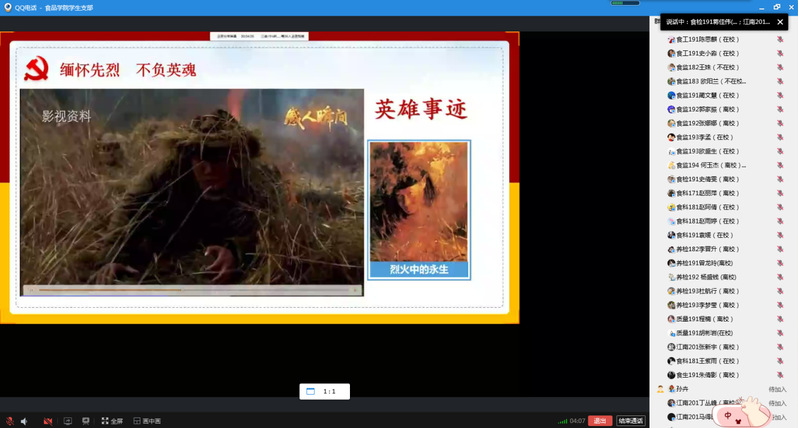
Task: Click the window icon in 1:1 popup
Action: (x=310, y=391)
